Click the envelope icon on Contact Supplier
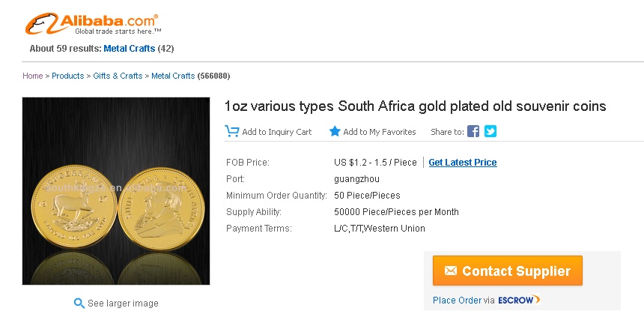644x326 pixels. [x=451, y=271]
